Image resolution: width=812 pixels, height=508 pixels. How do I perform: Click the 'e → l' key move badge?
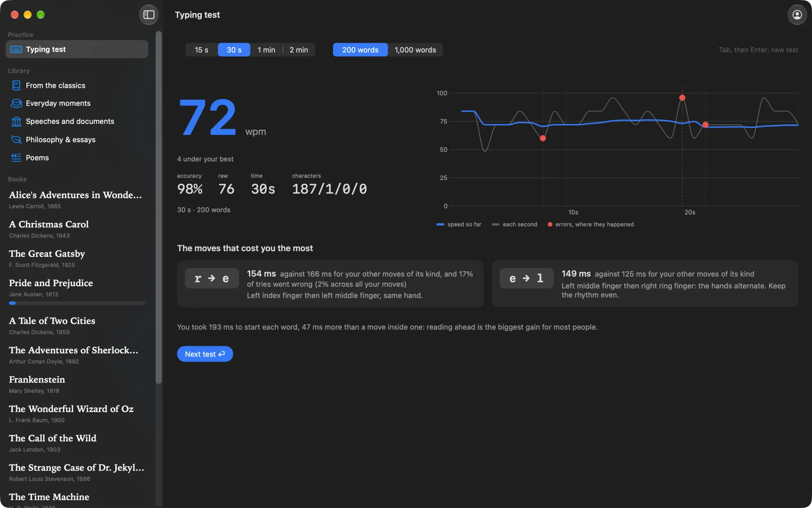[526, 278]
